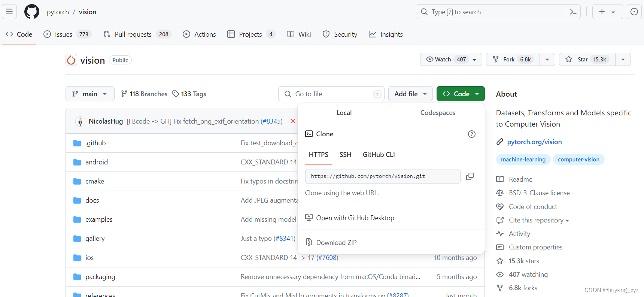Switch to the Issues tab

pyautogui.click(x=67, y=34)
